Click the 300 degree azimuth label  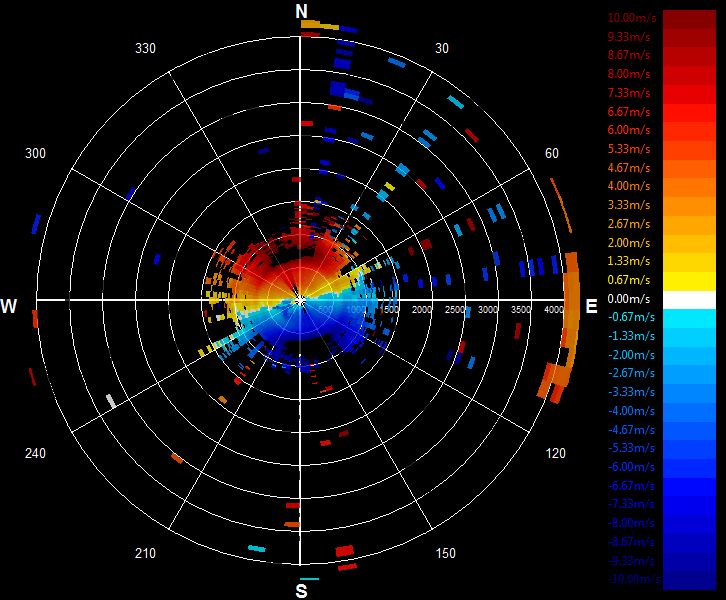(35, 153)
